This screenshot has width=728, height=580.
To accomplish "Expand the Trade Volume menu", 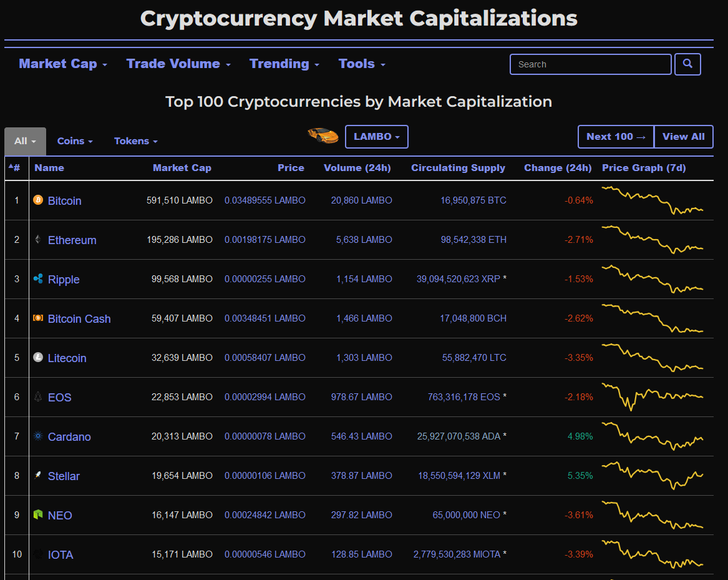I will tap(179, 64).
